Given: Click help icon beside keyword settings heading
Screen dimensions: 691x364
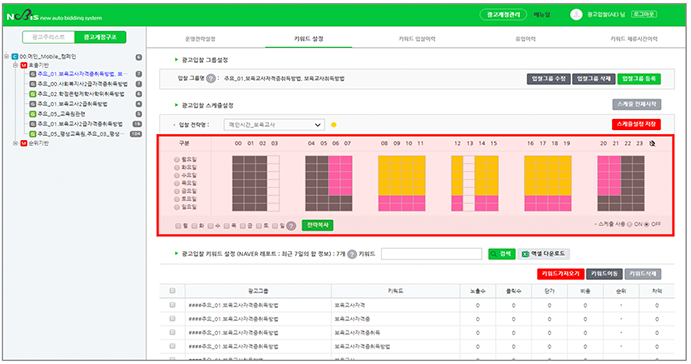Looking at the screenshot, I should (x=352, y=254).
